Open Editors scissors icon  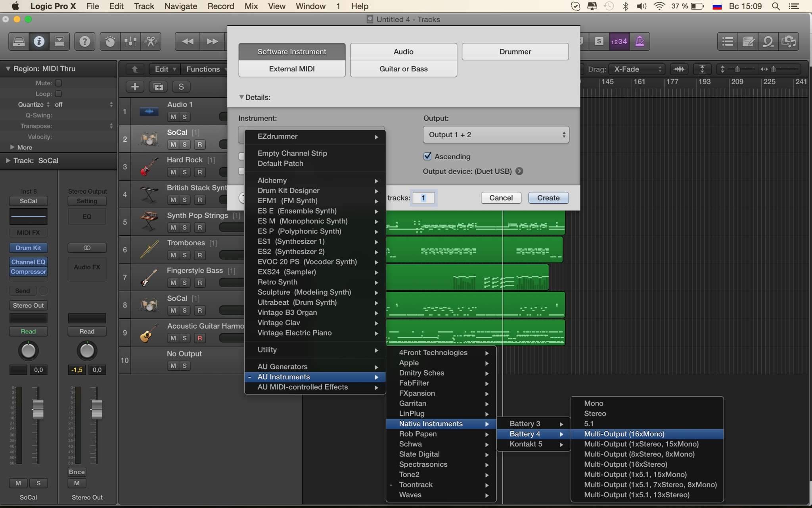151,41
